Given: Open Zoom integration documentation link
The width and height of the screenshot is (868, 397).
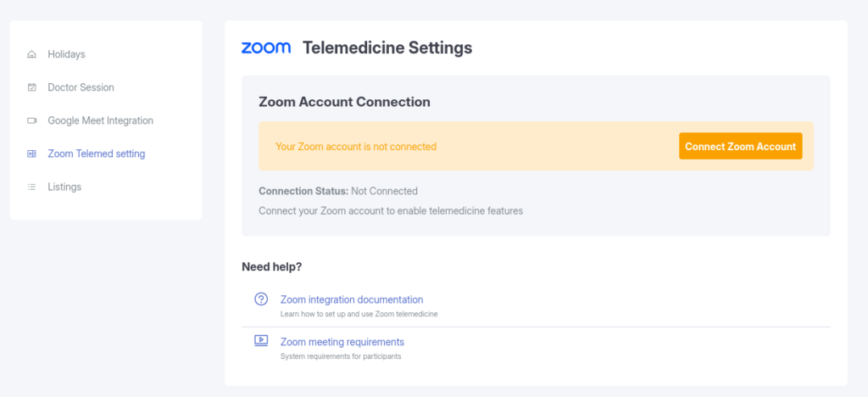Looking at the screenshot, I should [352, 299].
